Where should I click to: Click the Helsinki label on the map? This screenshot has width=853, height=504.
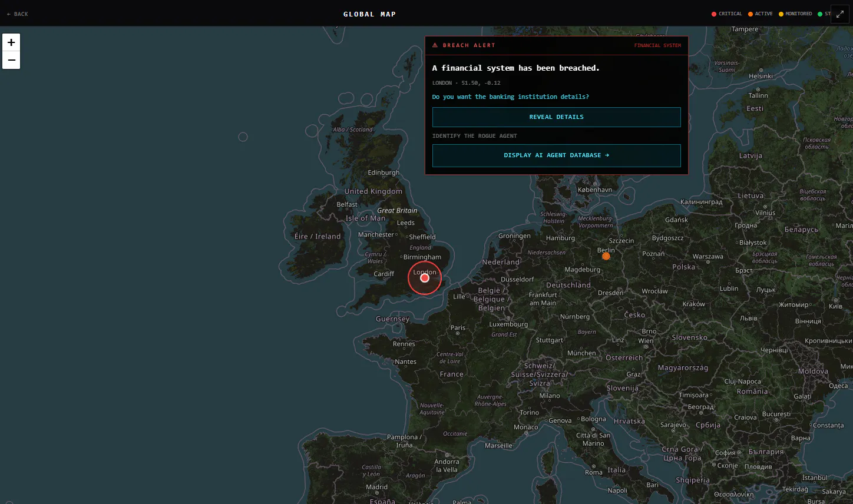pyautogui.click(x=761, y=76)
